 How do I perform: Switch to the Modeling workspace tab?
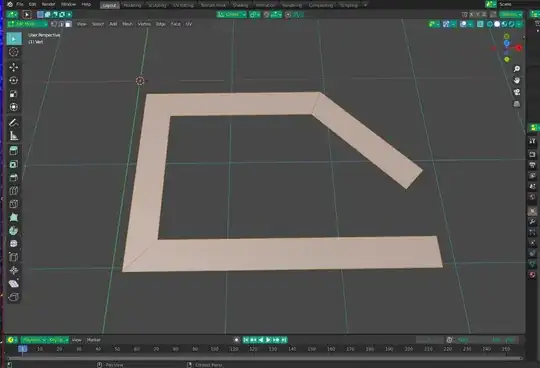click(x=132, y=5)
